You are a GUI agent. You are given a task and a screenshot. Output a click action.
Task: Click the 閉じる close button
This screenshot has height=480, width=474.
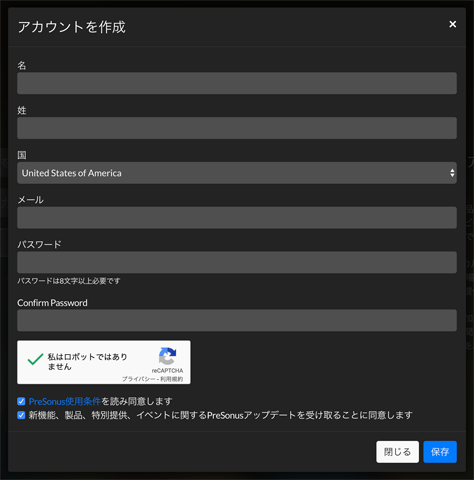(397, 452)
